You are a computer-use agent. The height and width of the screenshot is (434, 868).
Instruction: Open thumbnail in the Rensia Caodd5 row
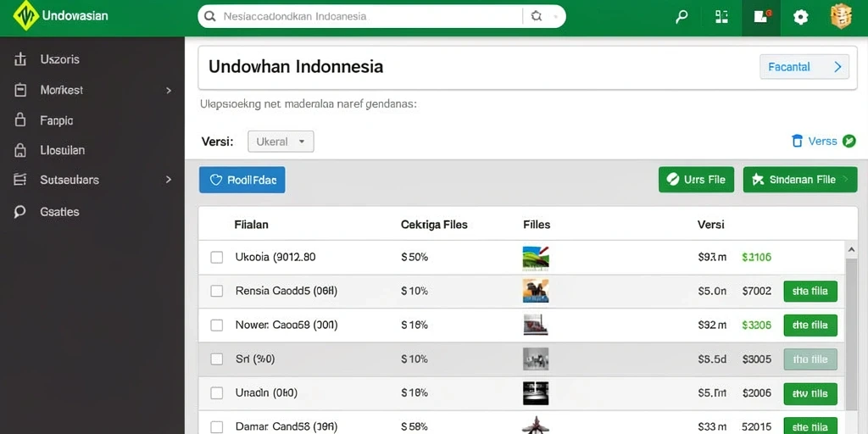536,291
